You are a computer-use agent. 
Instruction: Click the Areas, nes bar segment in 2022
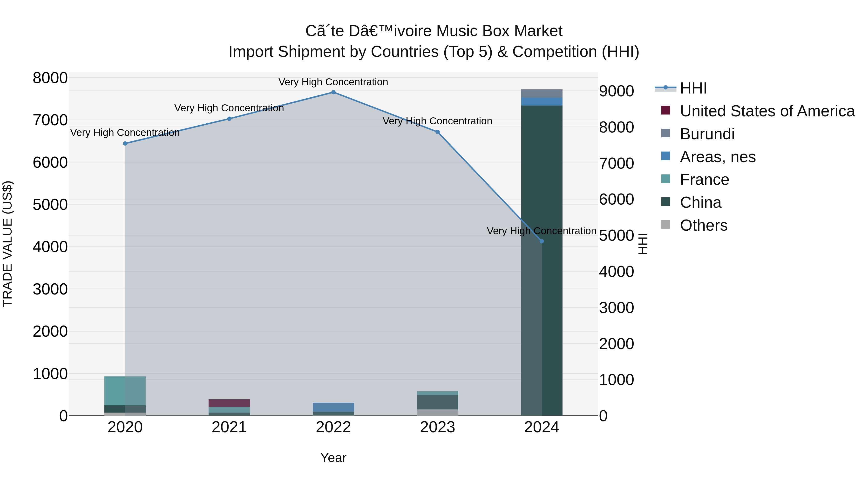333,407
